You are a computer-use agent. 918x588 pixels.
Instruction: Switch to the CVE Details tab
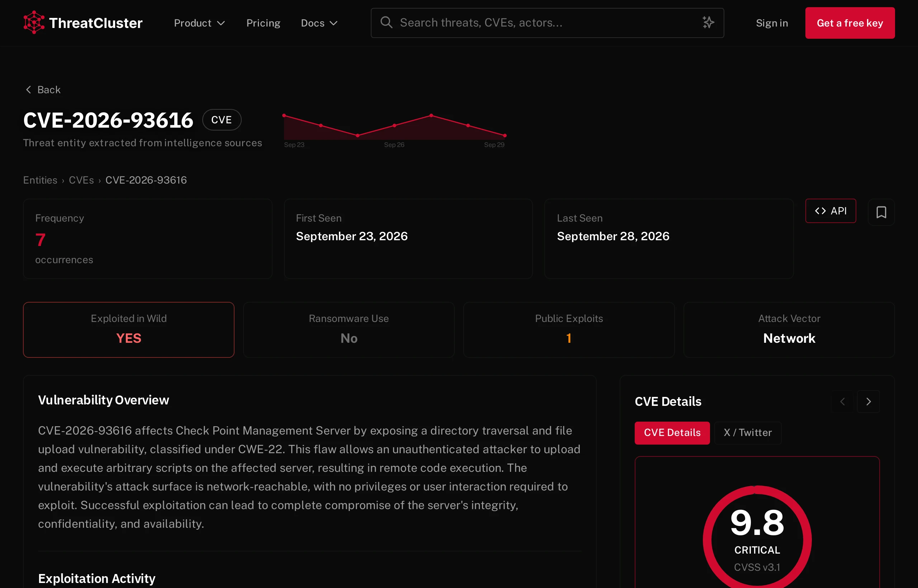point(672,433)
